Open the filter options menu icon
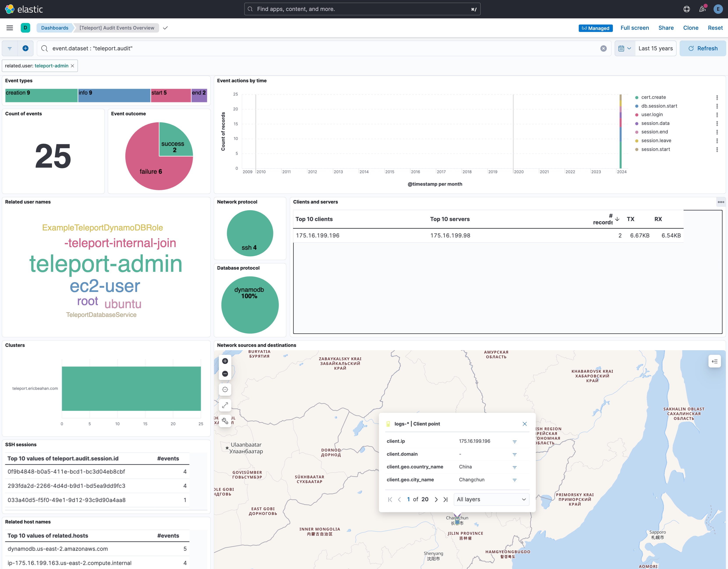The image size is (728, 569). [10, 49]
